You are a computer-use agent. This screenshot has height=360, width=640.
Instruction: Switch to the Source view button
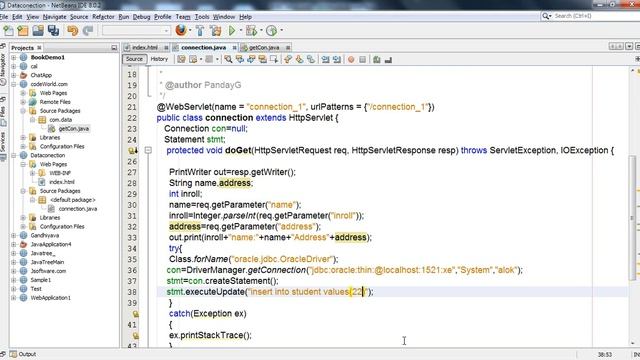click(134, 59)
